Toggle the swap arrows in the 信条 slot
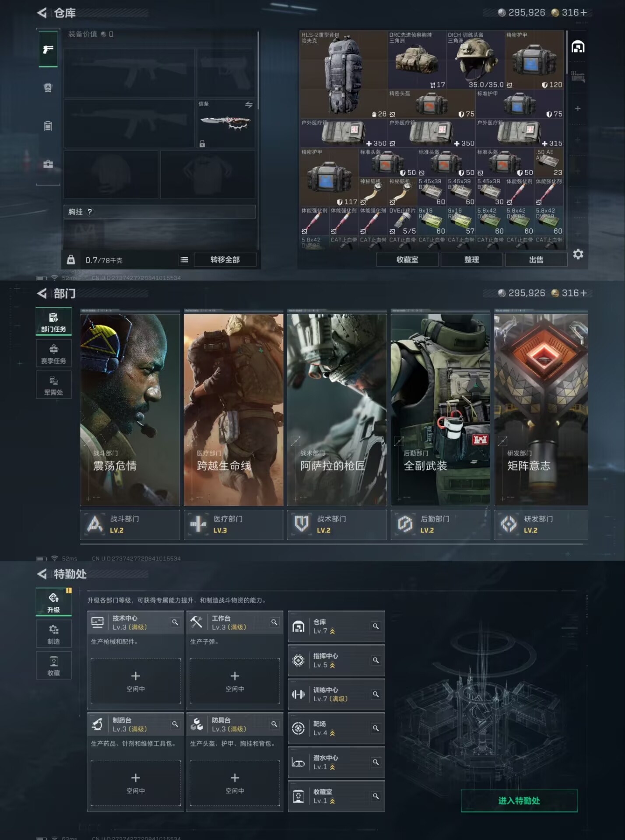Image resolution: width=625 pixels, height=840 pixels. pos(249,105)
